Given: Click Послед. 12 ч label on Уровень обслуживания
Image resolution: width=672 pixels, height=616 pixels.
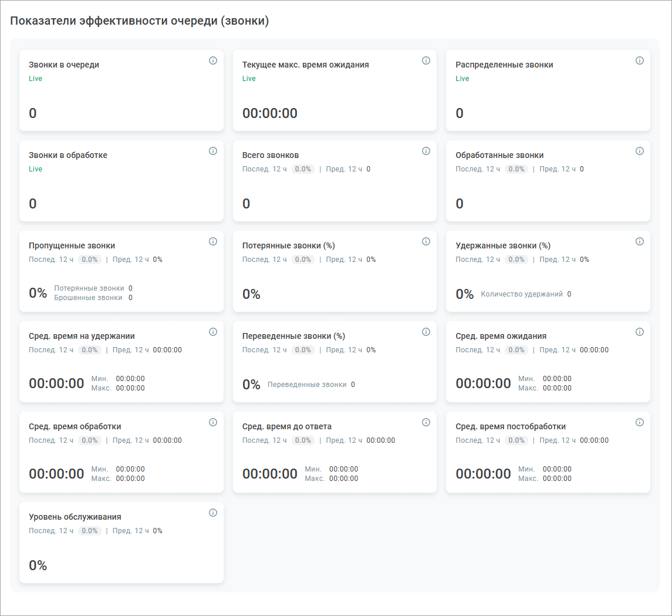Looking at the screenshot, I should (51, 531).
